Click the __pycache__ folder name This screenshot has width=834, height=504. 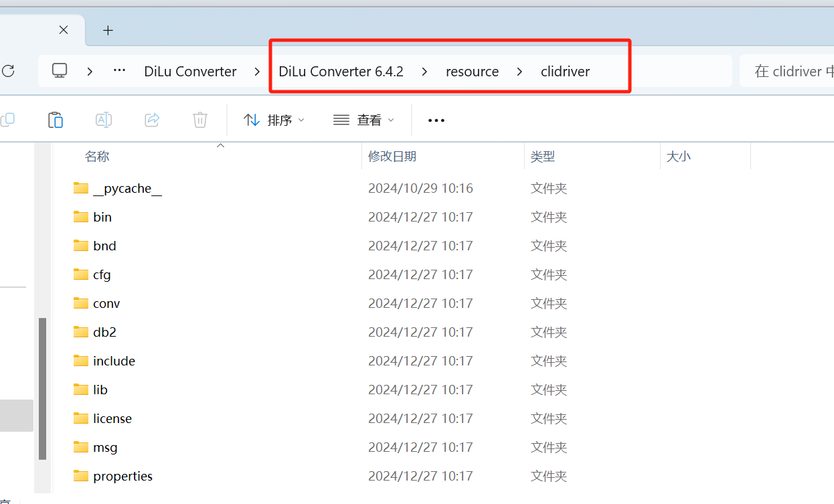pos(128,189)
